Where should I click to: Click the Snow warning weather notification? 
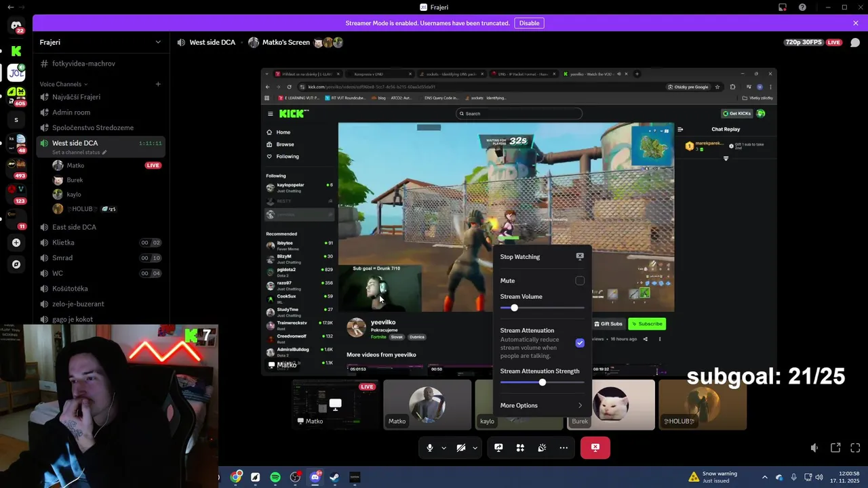tap(712, 477)
